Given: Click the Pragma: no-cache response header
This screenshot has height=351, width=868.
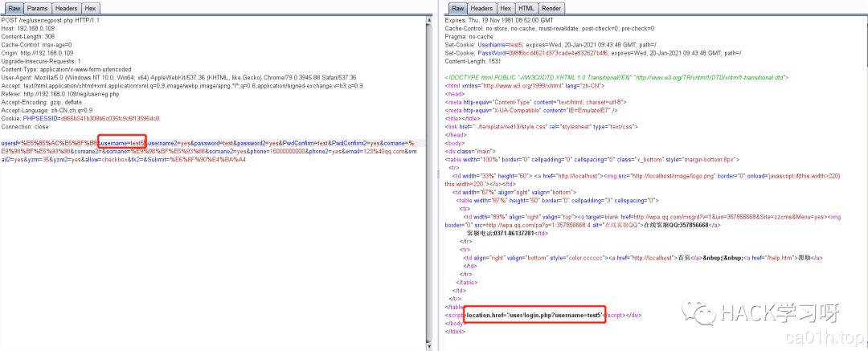Looking at the screenshot, I should [469, 36].
